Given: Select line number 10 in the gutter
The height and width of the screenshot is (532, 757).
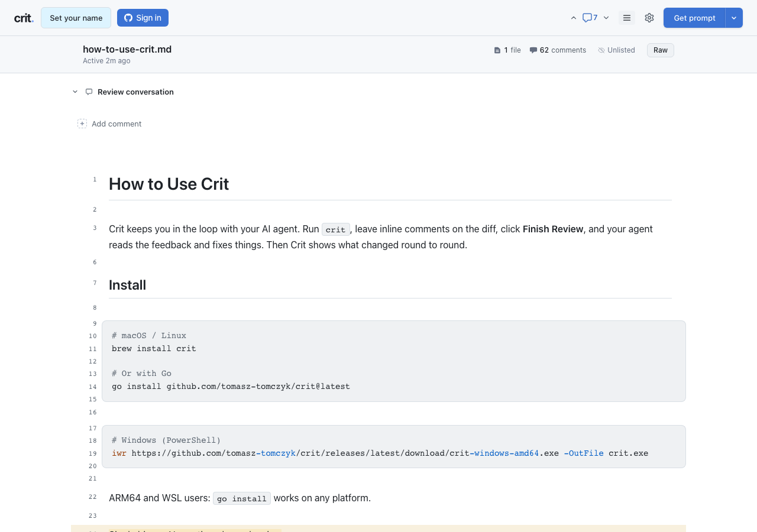Looking at the screenshot, I should point(93,336).
